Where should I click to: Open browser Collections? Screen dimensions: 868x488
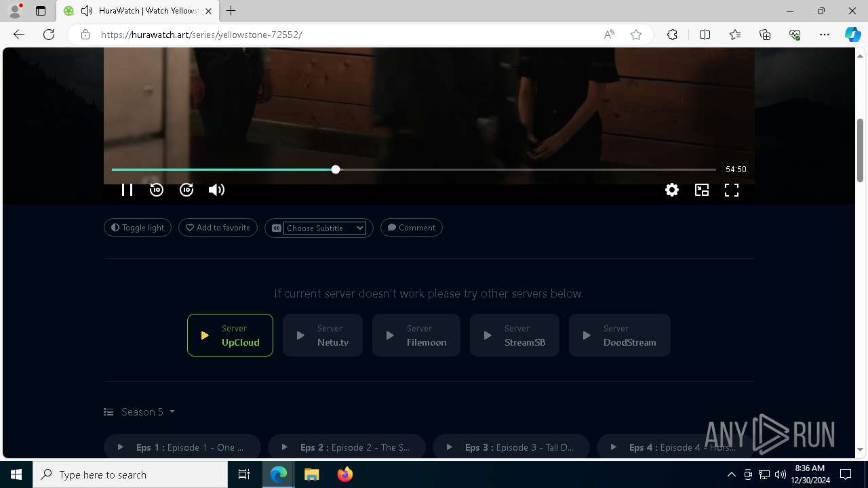[765, 35]
